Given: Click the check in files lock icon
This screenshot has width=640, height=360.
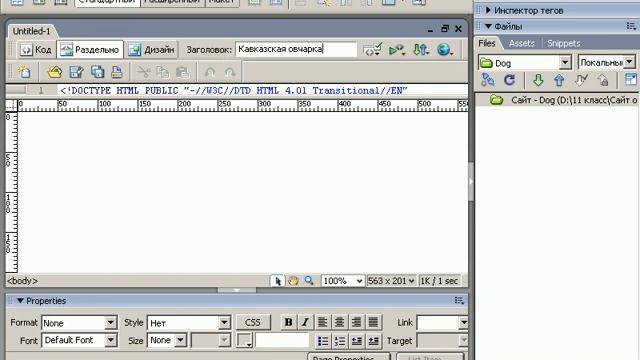Looking at the screenshot, I should (x=602, y=80).
